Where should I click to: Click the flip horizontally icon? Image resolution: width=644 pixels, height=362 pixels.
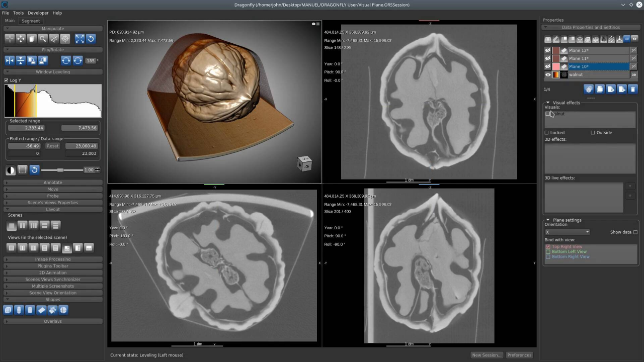pyautogui.click(x=10, y=60)
